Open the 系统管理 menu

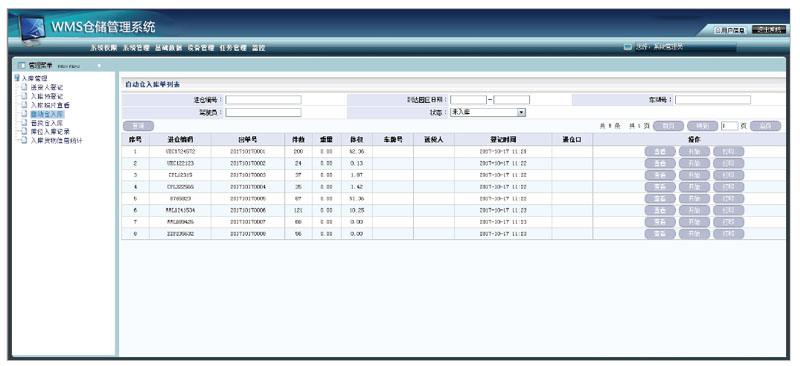coord(136,48)
